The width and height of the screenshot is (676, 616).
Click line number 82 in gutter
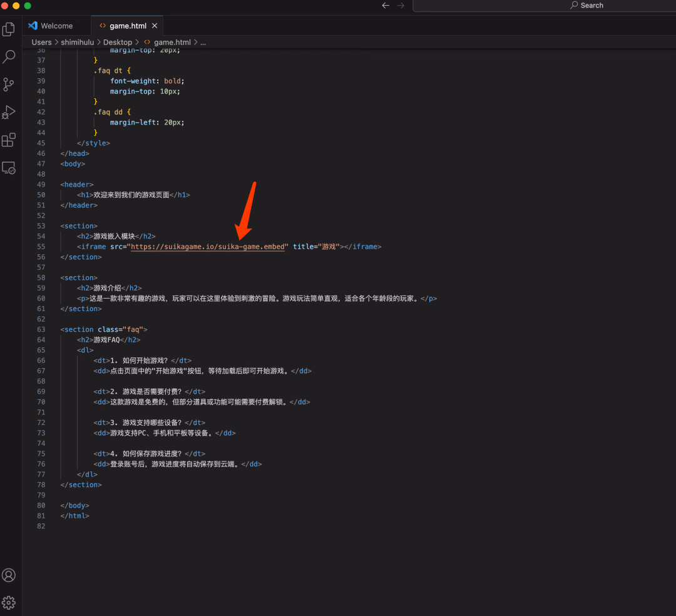41,526
